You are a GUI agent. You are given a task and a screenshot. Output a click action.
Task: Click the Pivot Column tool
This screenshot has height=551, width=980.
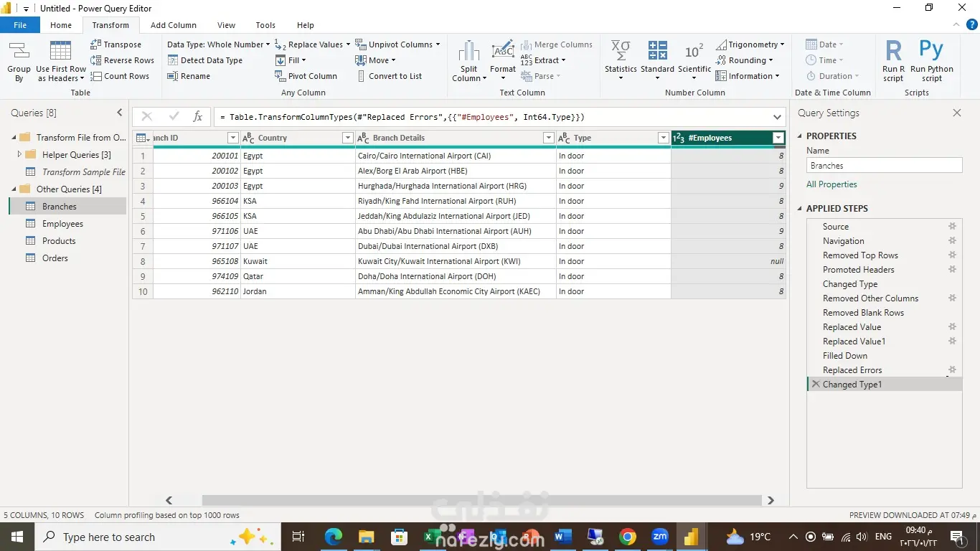tap(306, 76)
